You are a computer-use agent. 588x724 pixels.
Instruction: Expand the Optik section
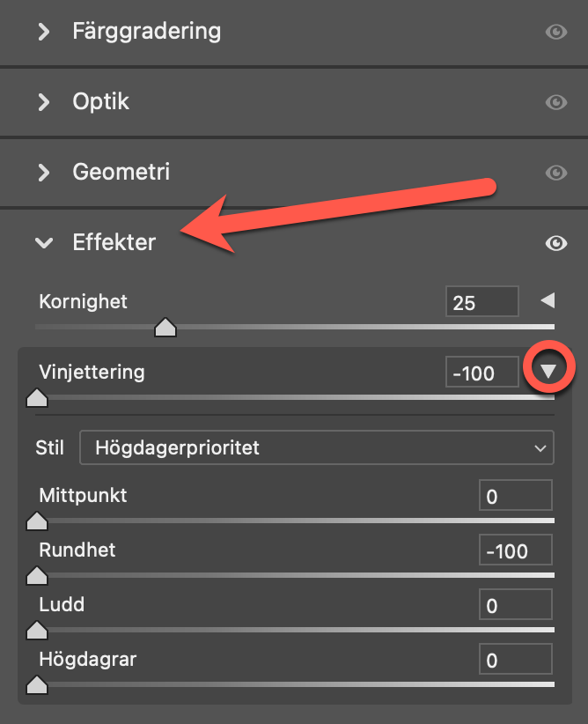point(44,102)
